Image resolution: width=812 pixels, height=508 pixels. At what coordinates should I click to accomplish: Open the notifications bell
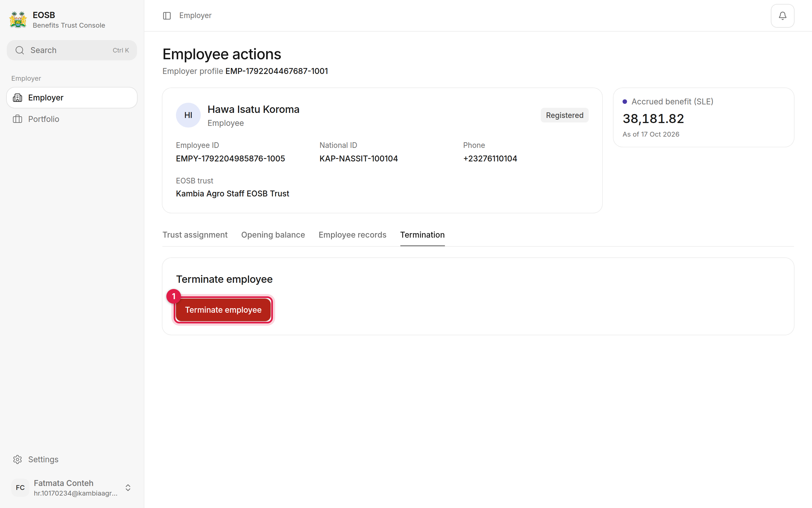782,16
